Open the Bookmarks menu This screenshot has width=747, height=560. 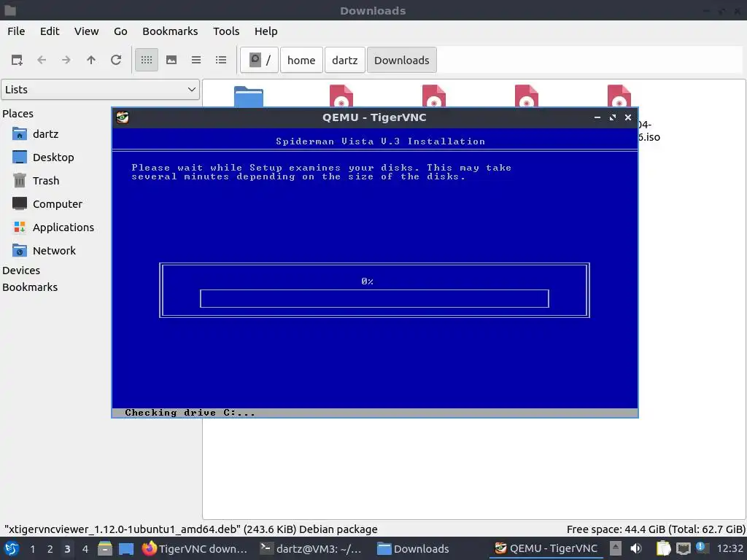click(170, 31)
